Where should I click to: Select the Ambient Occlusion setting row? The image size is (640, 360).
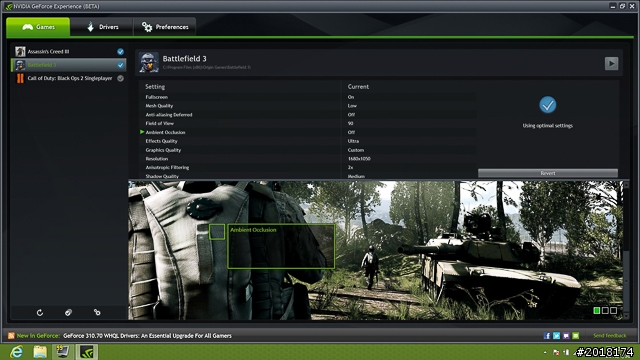[x=307, y=132]
